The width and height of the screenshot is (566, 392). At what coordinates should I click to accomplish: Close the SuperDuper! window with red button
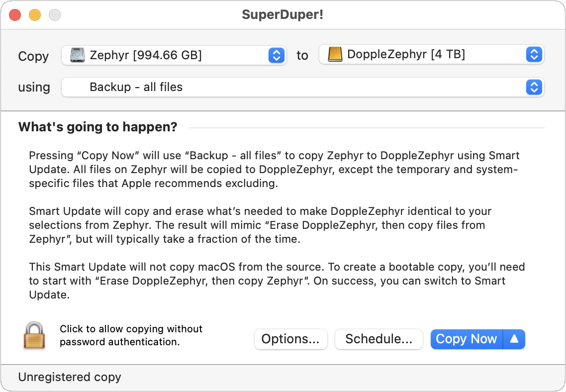tap(15, 15)
